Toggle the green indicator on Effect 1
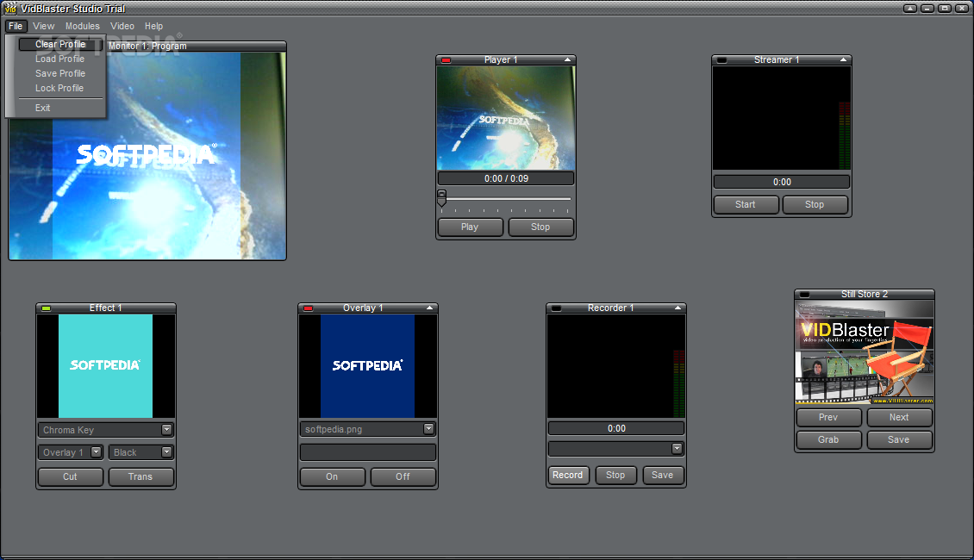974x560 pixels. click(x=46, y=308)
